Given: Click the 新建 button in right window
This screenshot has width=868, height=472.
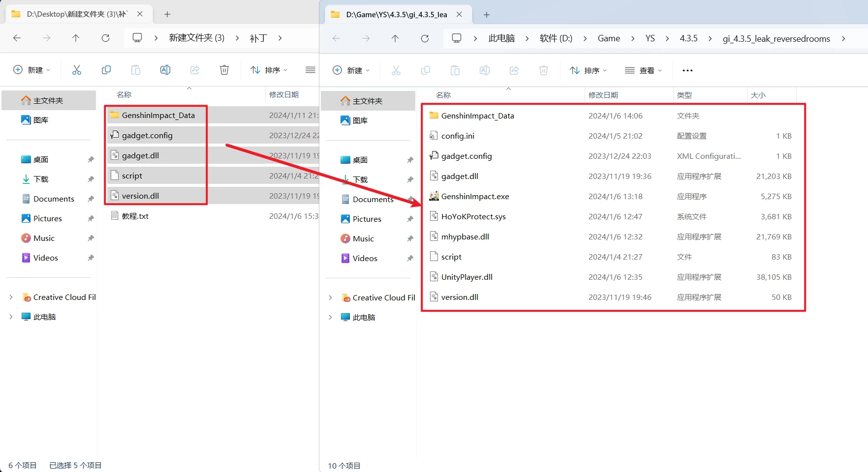Looking at the screenshot, I should (351, 71).
